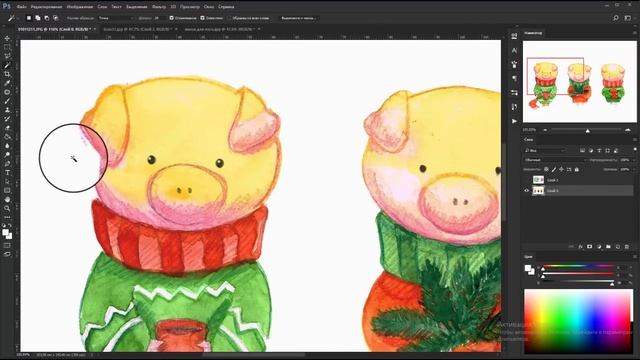640x360 pixels.
Task: Select the Rectangular Marquee tool
Action: click(7, 47)
